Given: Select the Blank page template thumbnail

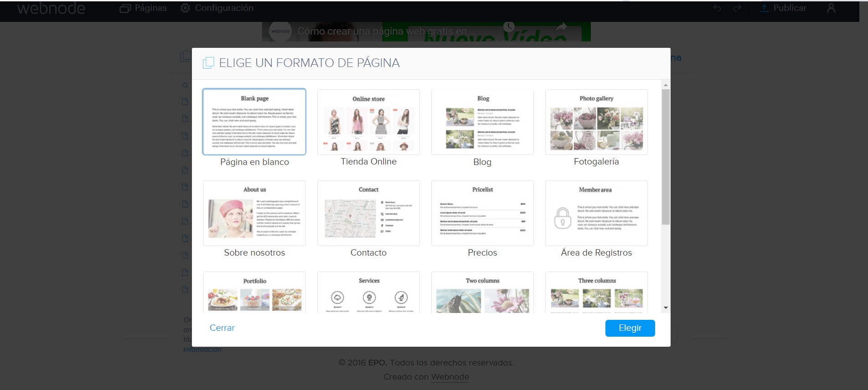Looking at the screenshot, I should (254, 122).
